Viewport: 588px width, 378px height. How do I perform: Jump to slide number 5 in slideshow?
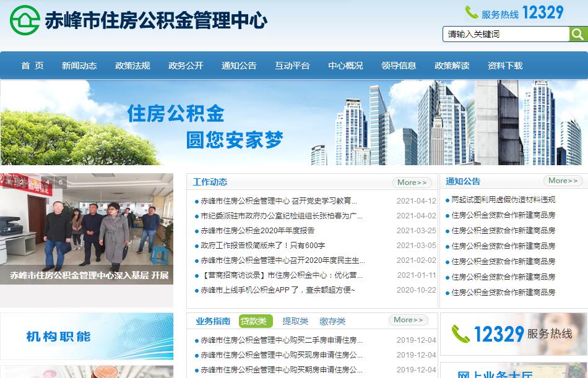60,183
